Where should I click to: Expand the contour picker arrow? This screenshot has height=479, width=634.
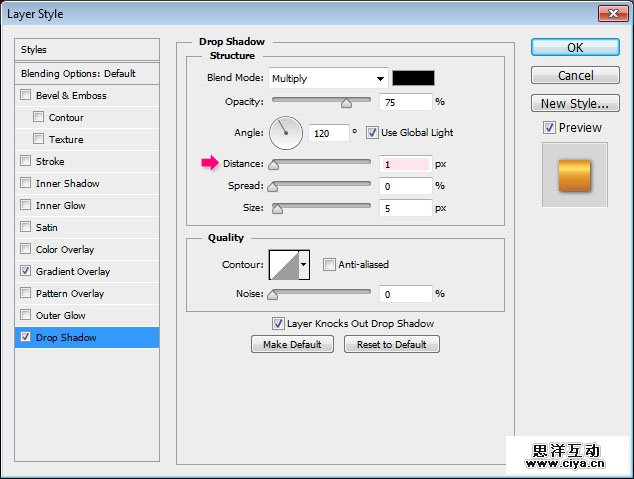point(304,265)
